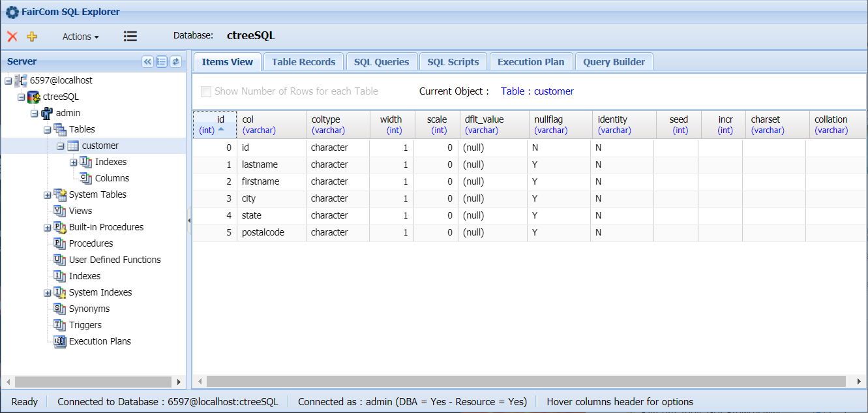This screenshot has height=413, width=868.
Task: Click the Tables folder icon
Action: (x=60, y=129)
